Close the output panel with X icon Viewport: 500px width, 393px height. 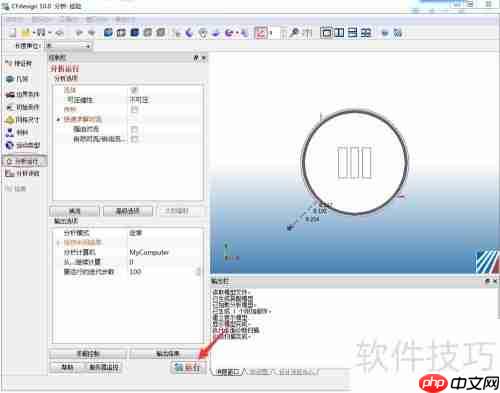tap(495, 281)
